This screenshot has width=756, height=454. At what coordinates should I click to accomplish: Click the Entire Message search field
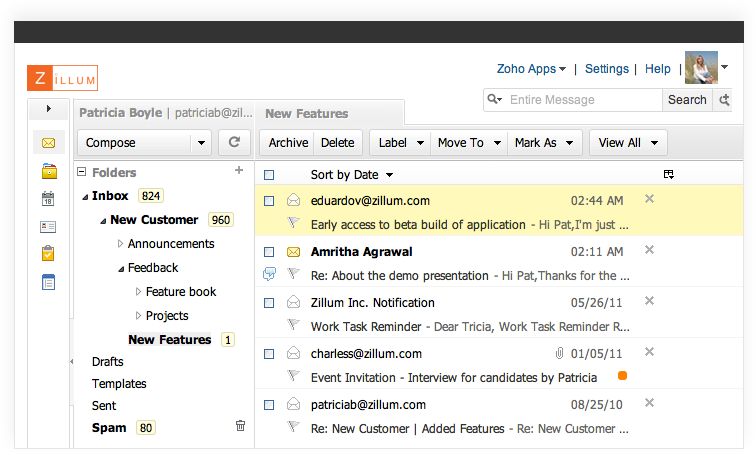click(x=580, y=100)
